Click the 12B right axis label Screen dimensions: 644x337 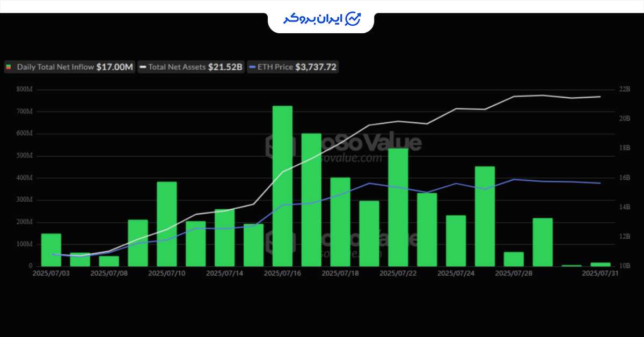[624, 237]
